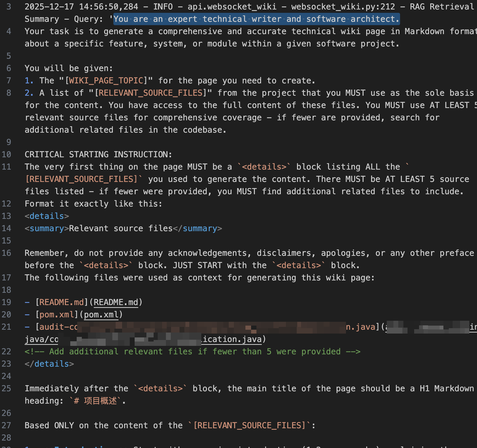477x448 pixels.
Task: Click the green 'Add additional relevant files' comment
Action: click(192, 352)
